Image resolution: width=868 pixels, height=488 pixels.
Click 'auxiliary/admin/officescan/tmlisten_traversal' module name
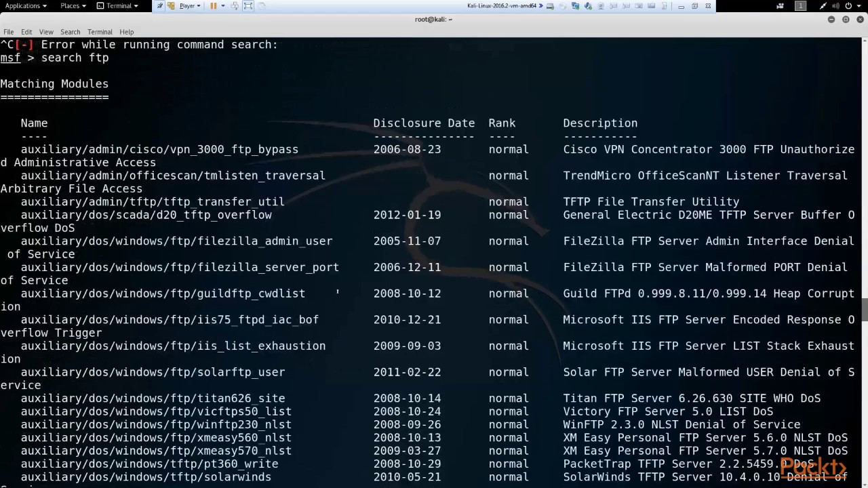173,176
